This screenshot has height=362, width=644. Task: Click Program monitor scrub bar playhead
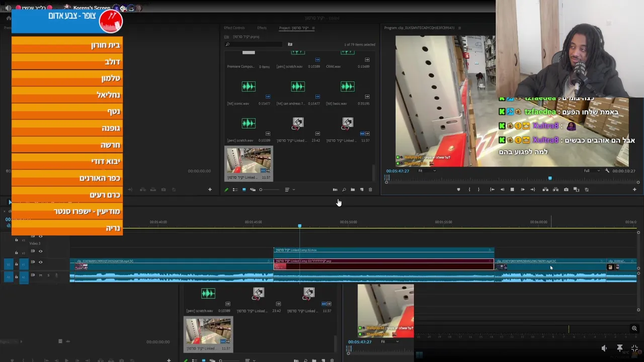[x=550, y=178]
